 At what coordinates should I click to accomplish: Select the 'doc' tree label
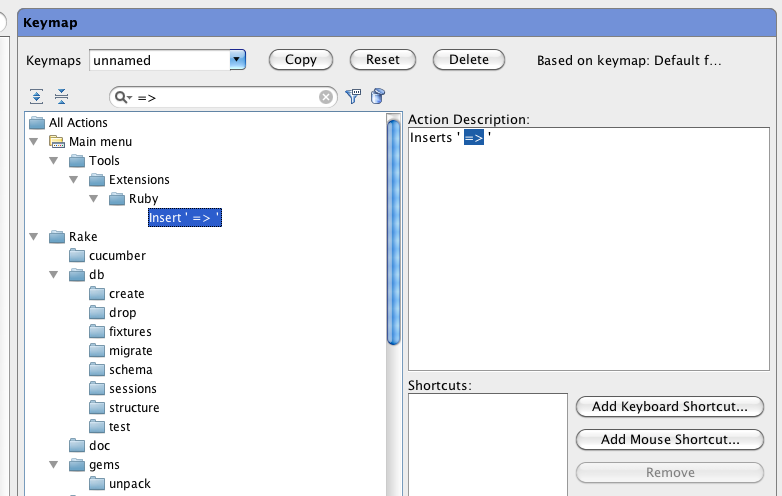[100, 446]
